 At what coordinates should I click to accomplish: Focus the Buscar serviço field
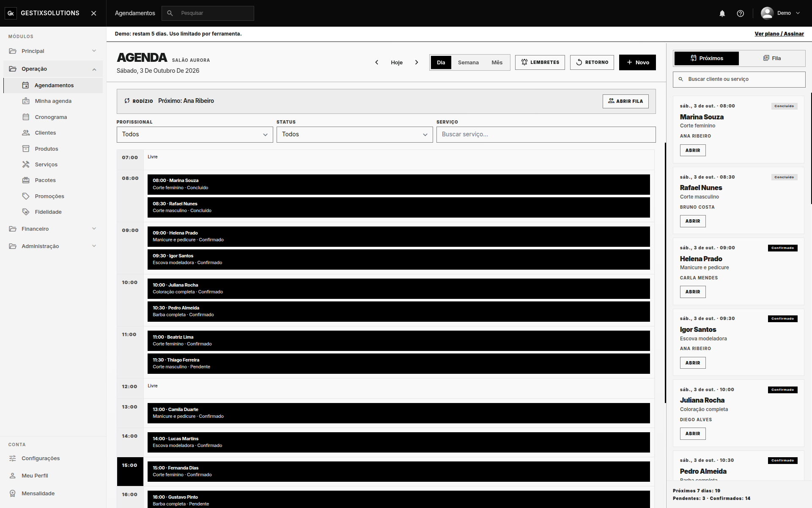[x=546, y=134]
